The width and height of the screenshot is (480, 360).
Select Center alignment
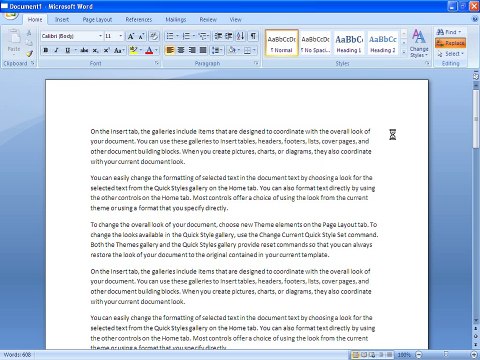point(181,50)
